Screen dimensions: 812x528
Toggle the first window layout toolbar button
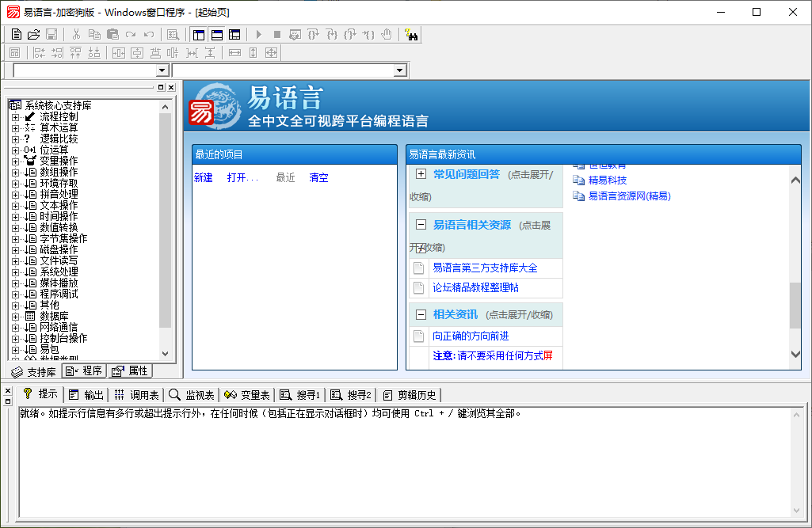(x=198, y=35)
